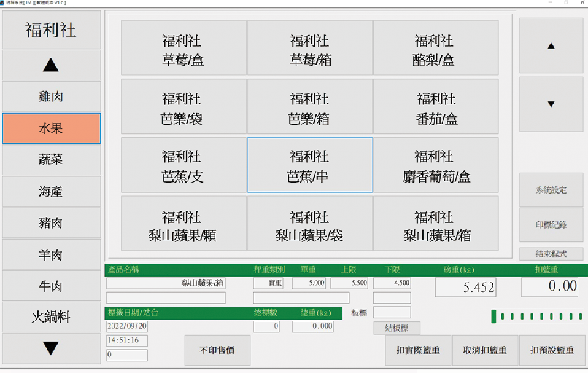Image resolution: width=588 pixels, height=373 pixels.
Task: Choose the 火鍋料 category
Action: pyautogui.click(x=51, y=317)
